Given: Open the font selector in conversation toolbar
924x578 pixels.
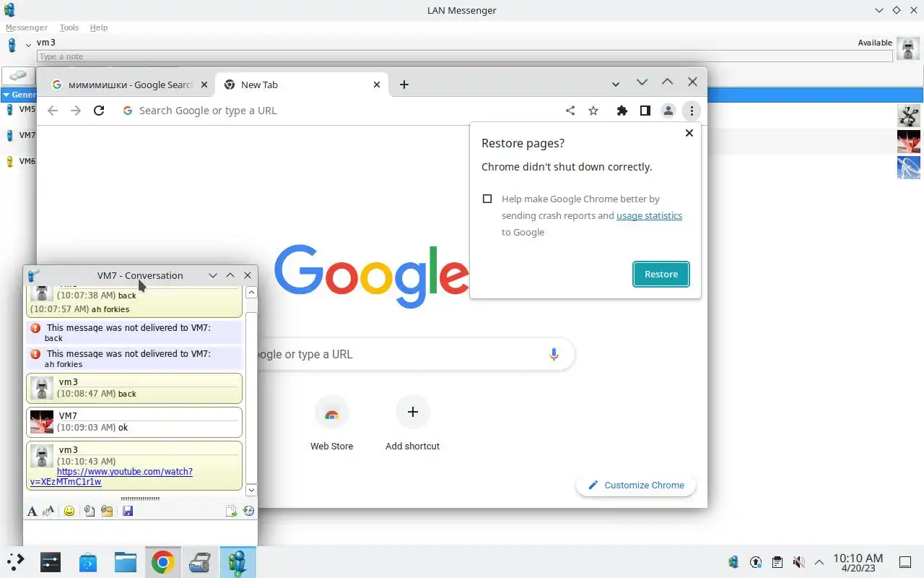Looking at the screenshot, I should point(32,512).
